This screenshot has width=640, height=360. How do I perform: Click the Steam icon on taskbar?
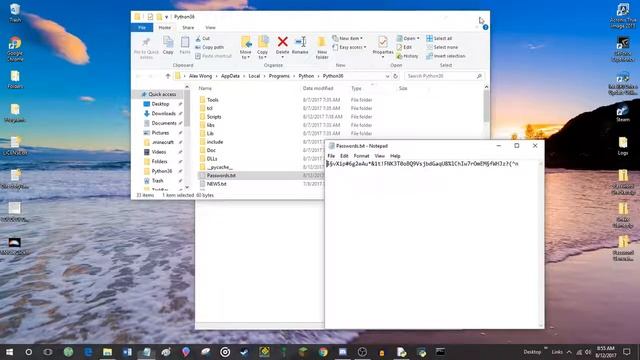click(244, 352)
